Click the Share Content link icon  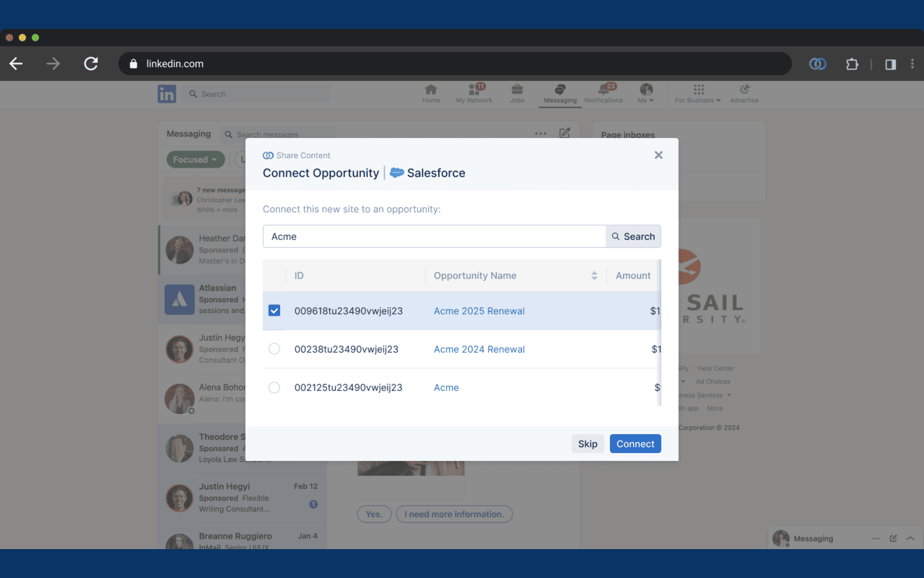[x=268, y=155]
